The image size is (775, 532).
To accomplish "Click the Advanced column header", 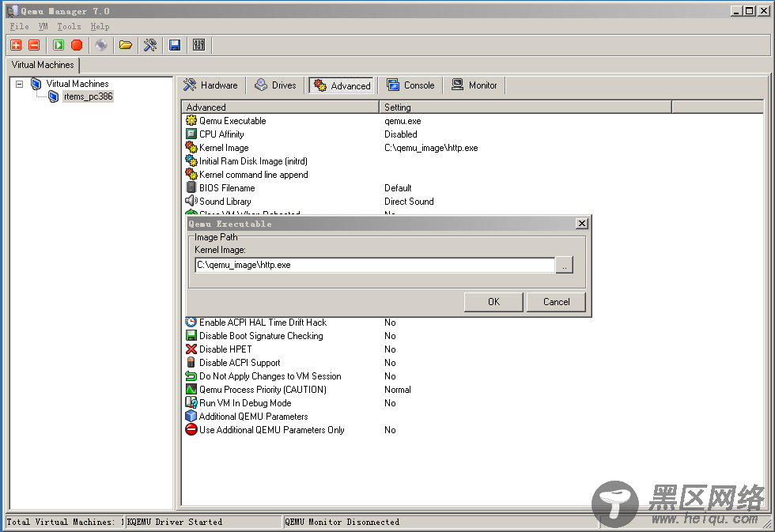I will tap(280, 108).
